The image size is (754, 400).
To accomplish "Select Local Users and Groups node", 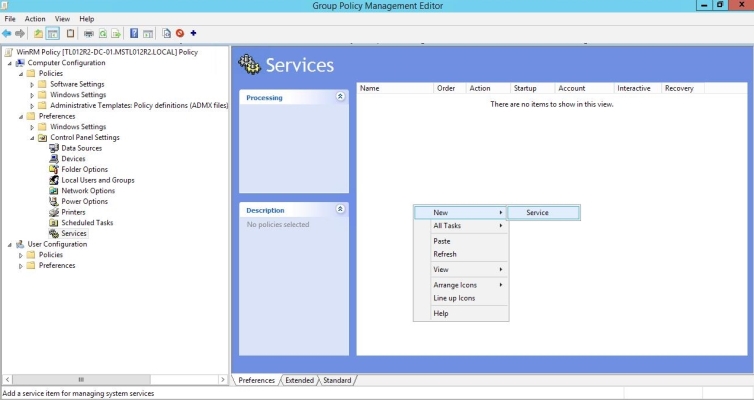I will tap(97, 180).
